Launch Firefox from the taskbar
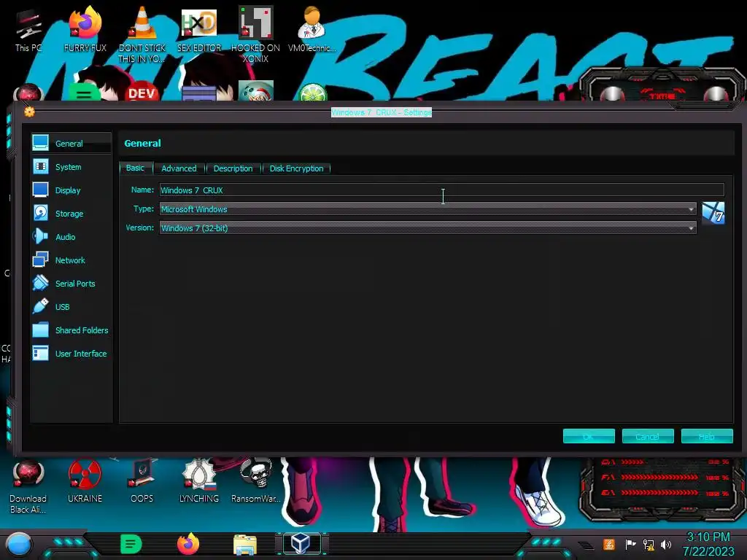747x560 pixels. pos(188,544)
